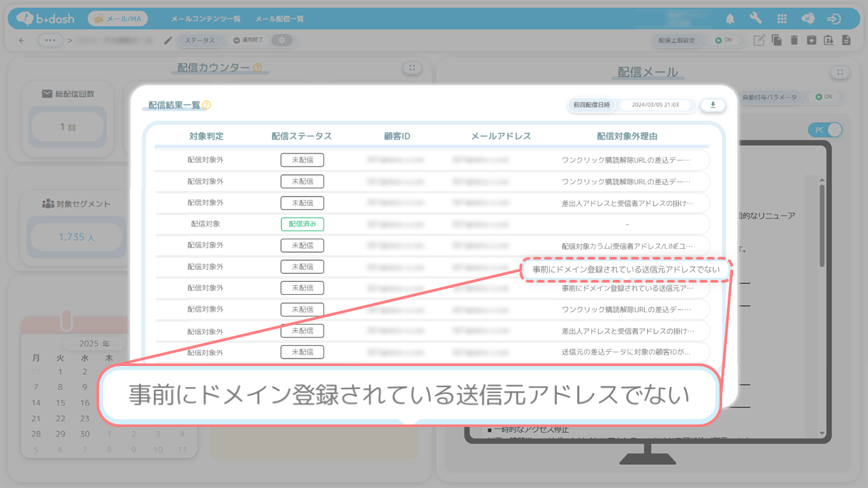Toggle 配信上限設定 ON switch
This screenshot has height=488, width=868.
[x=723, y=41]
